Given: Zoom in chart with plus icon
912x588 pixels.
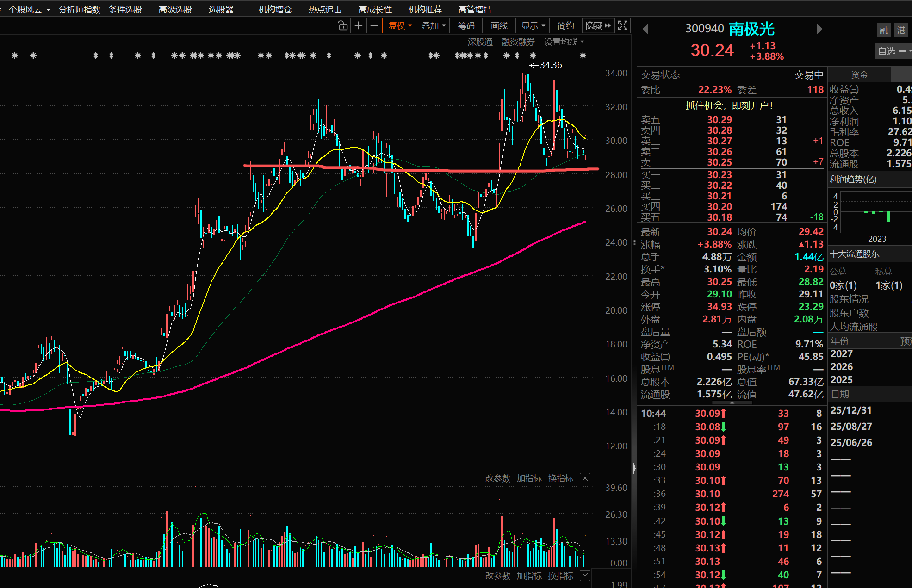Looking at the screenshot, I should tap(358, 26).
